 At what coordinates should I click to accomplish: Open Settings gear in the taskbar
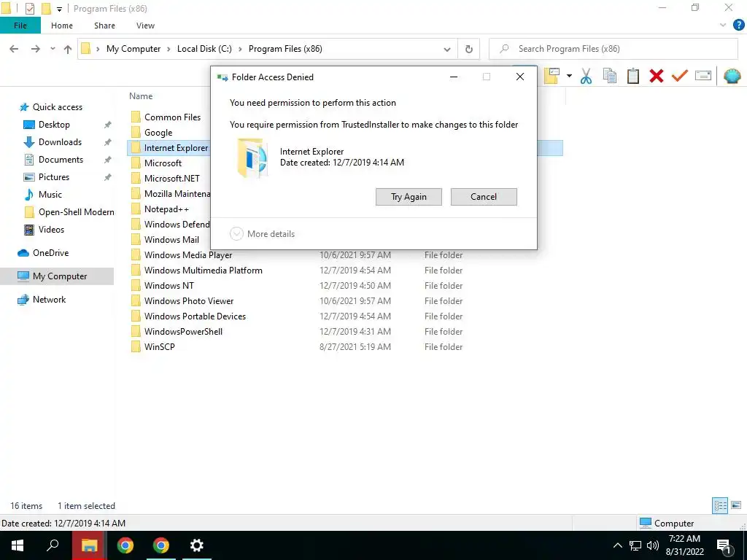tap(197, 545)
